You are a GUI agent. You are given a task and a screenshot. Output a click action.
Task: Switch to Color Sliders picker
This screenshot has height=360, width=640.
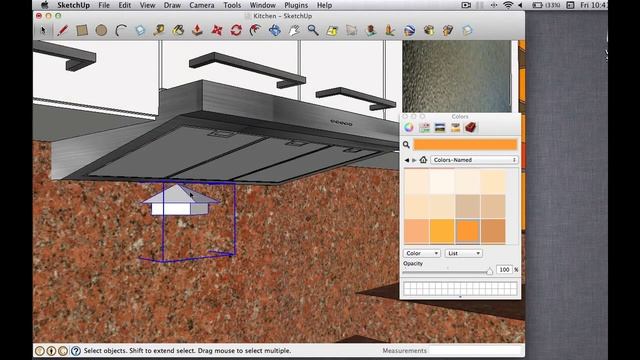(x=424, y=128)
